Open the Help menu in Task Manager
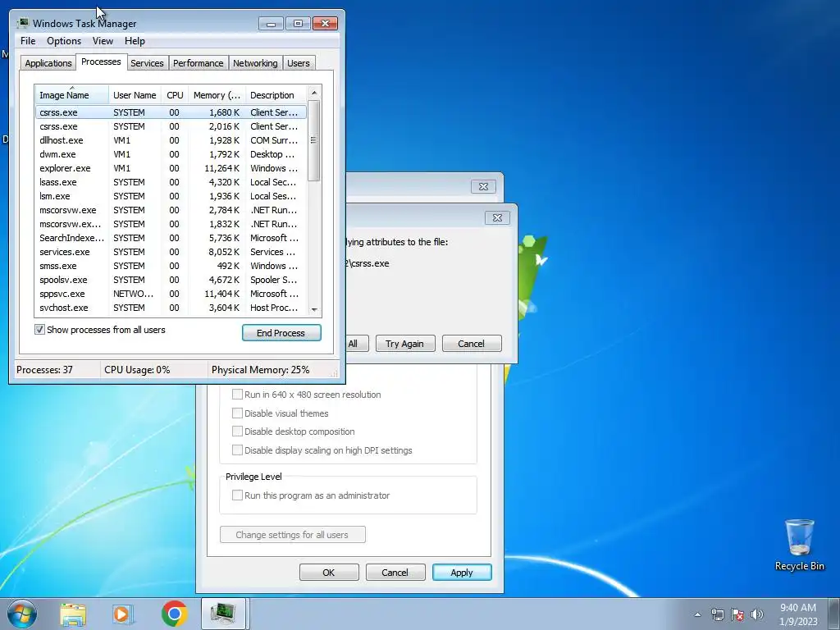Image resolution: width=840 pixels, height=630 pixels. tap(135, 41)
